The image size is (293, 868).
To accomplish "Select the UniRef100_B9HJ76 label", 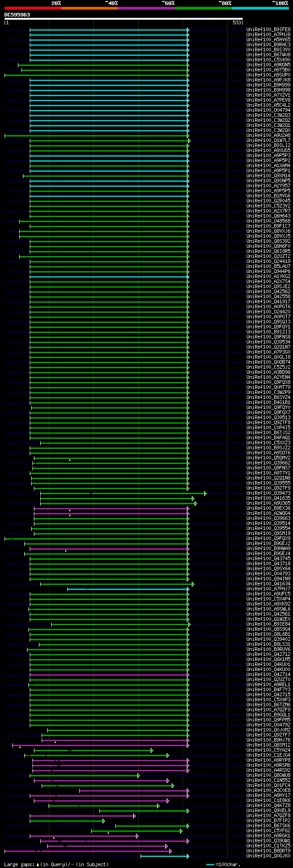I will (x=268, y=740).
